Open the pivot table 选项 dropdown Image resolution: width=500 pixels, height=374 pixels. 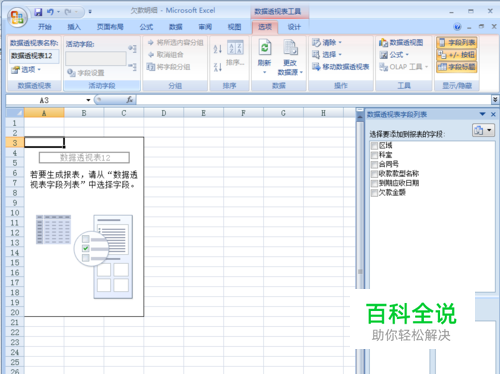click(26, 70)
